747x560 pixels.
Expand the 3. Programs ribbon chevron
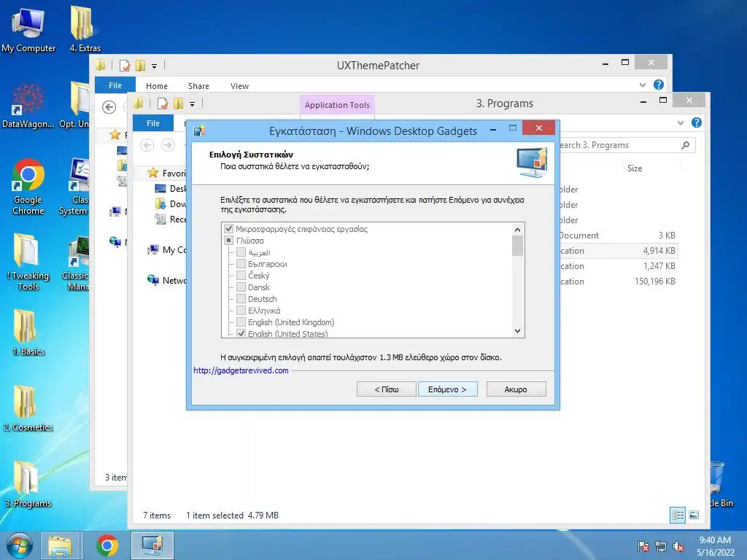point(681,122)
